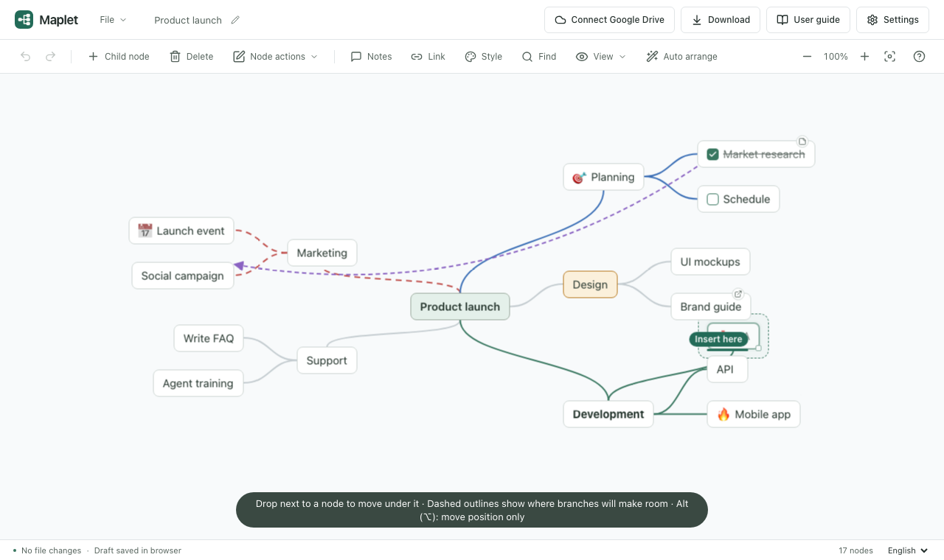Add a Child node

coord(119,57)
